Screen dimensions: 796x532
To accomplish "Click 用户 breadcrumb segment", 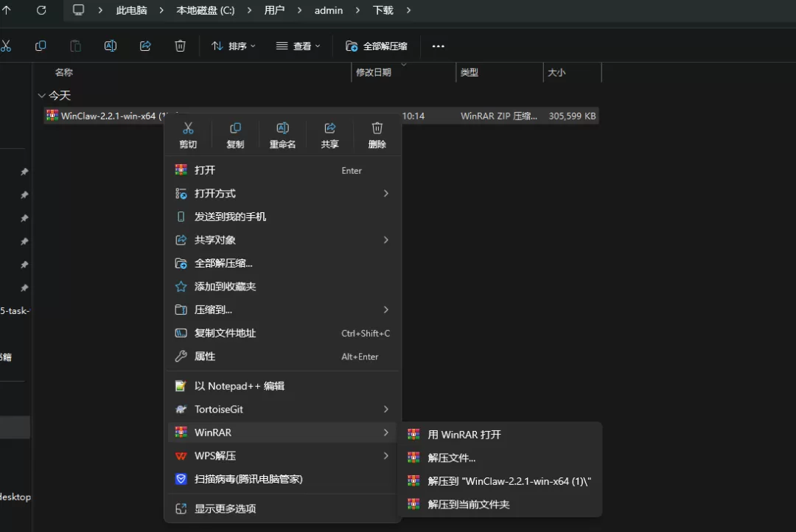I will coord(274,10).
